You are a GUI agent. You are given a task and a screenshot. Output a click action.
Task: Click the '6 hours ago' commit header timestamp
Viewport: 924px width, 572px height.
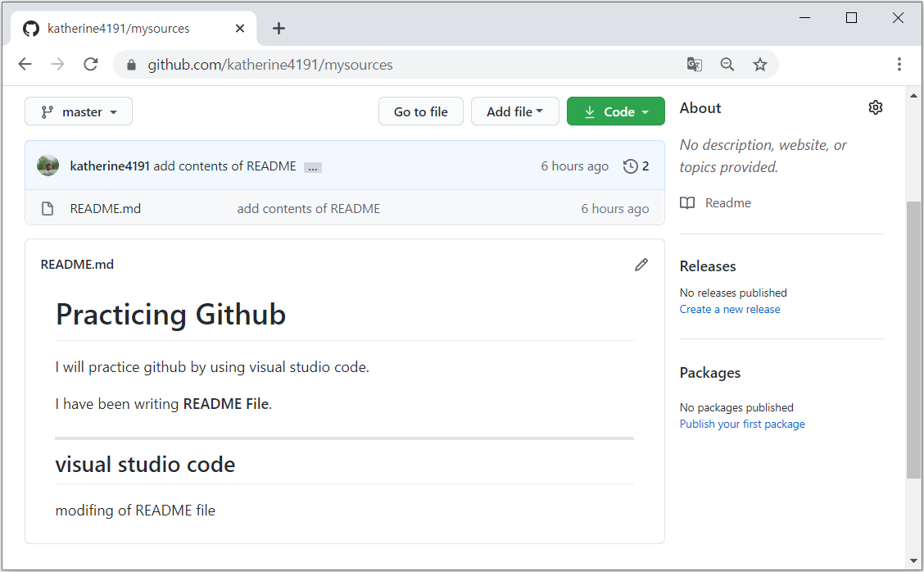click(x=574, y=166)
